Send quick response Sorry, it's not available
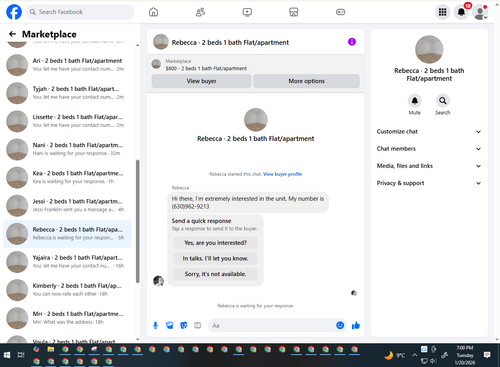This screenshot has width=500, height=367. tap(215, 274)
